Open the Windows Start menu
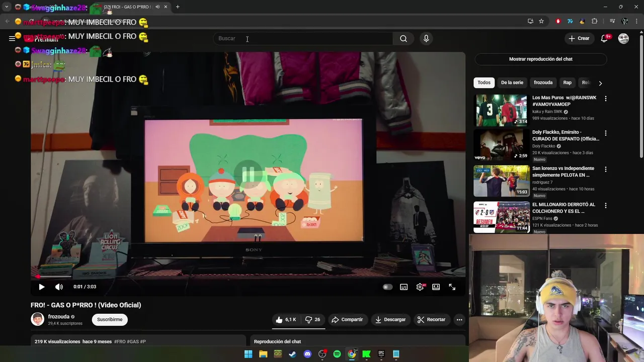This screenshot has width=644, height=362. (248, 354)
